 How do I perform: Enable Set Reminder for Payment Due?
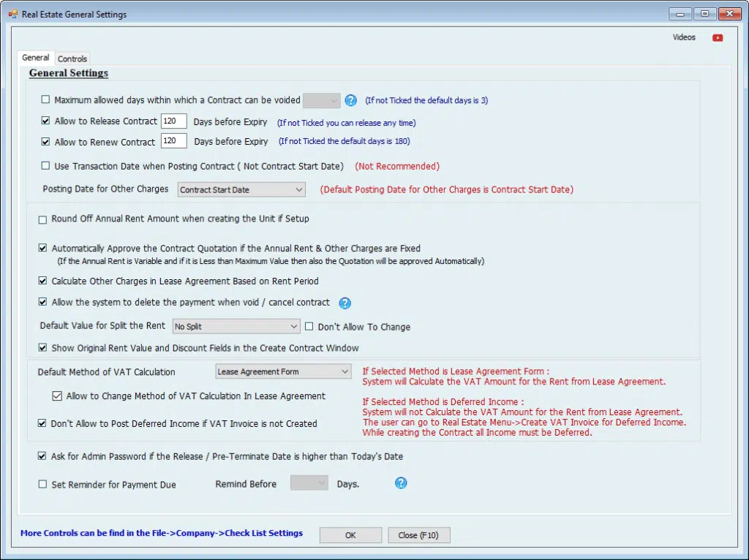point(43,484)
